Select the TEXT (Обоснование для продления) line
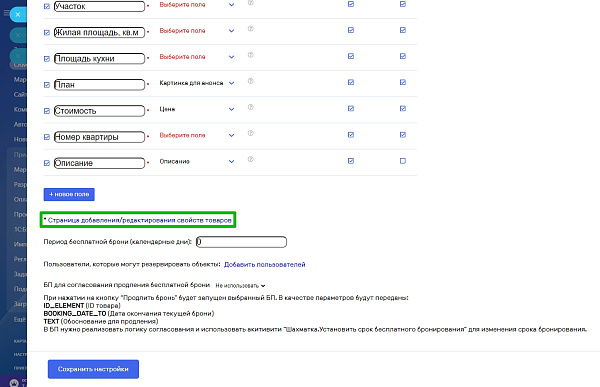This screenshot has width=600, height=387. [101, 321]
